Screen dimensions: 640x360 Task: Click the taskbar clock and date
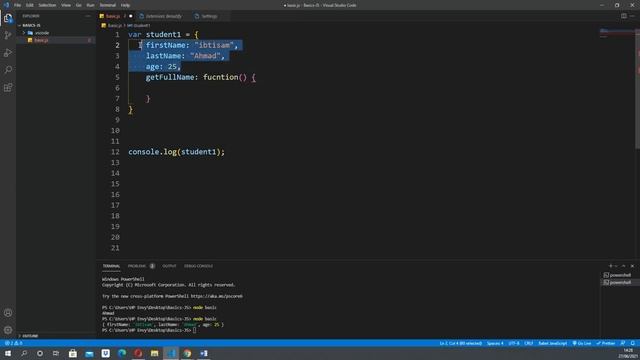tap(629, 353)
